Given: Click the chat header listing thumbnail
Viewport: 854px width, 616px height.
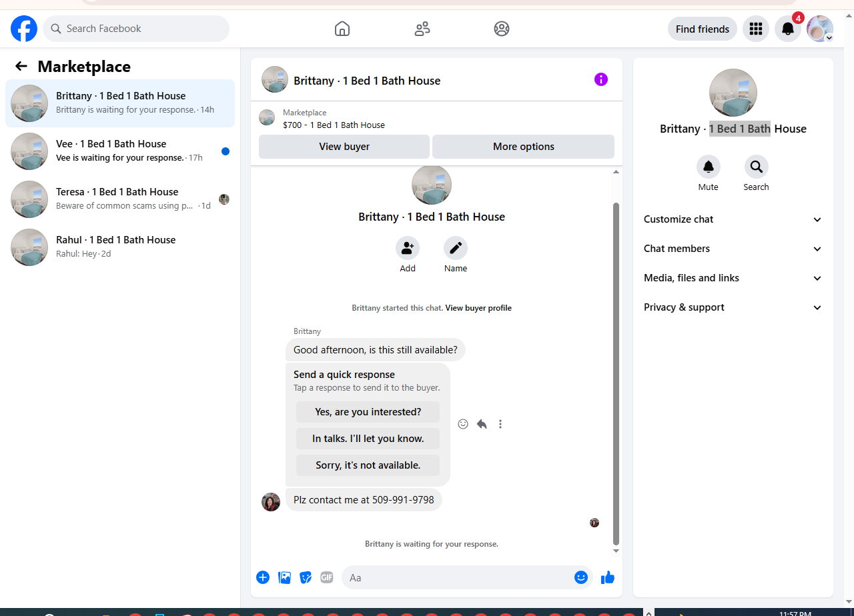Looking at the screenshot, I should click(x=275, y=79).
